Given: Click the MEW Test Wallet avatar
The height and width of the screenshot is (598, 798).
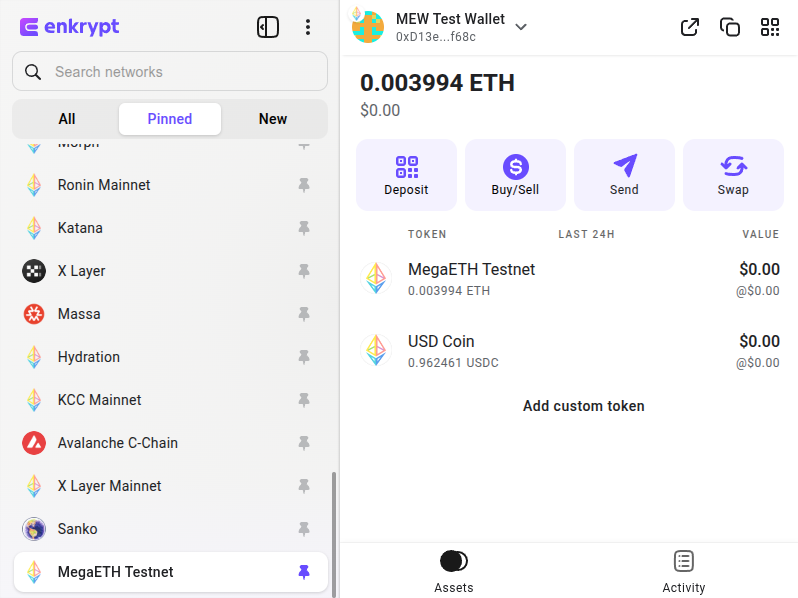Looking at the screenshot, I should point(367,26).
